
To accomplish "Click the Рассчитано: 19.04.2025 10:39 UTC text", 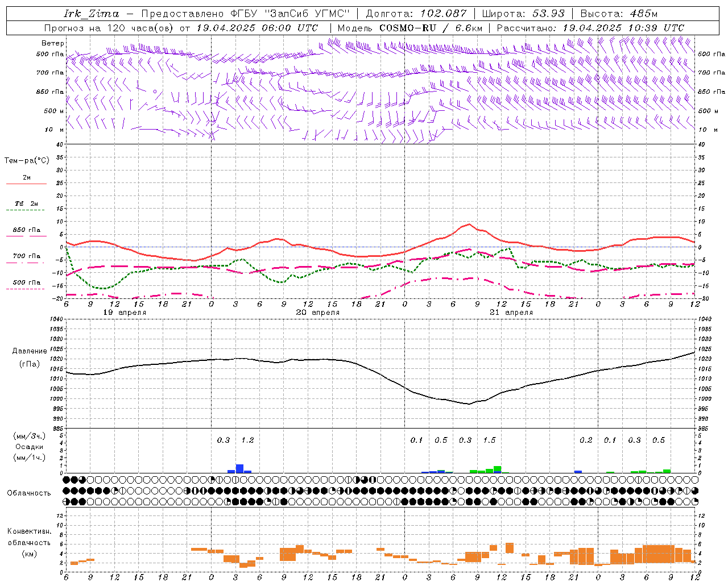I will [x=590, y=28].
